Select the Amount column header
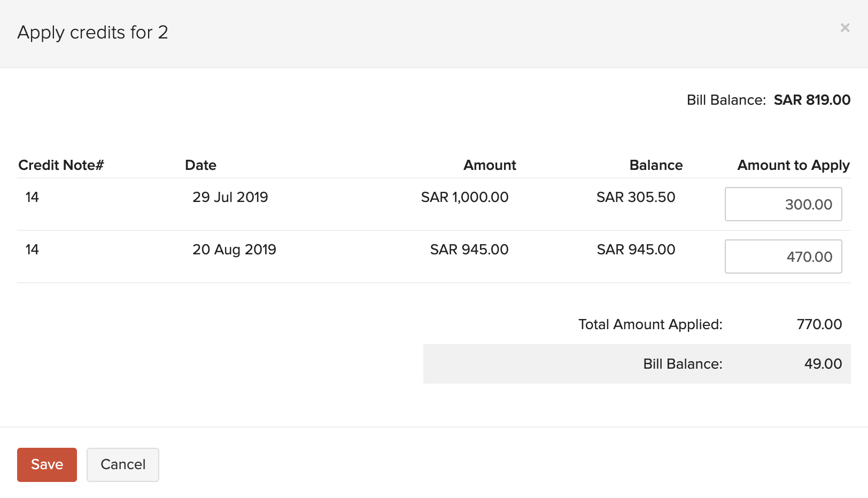The height and width of the screenshot is (498, 868). pos(490,165)
